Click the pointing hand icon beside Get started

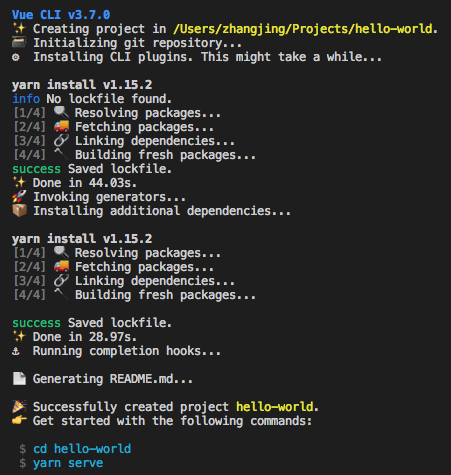pos(19,421)
